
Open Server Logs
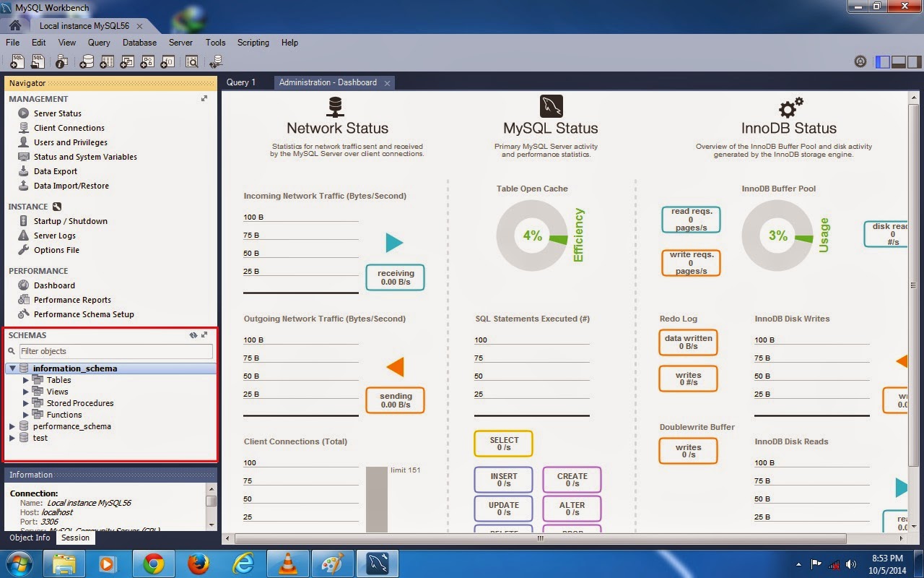pos(55,236)
